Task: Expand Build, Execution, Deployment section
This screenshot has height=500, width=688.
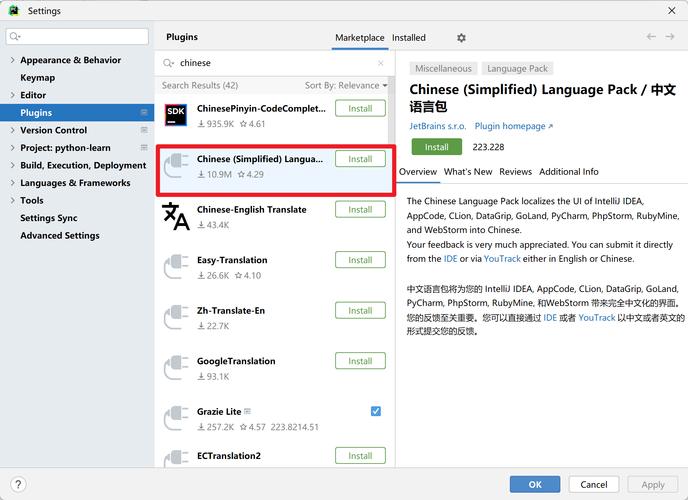Action: point(12,165)
